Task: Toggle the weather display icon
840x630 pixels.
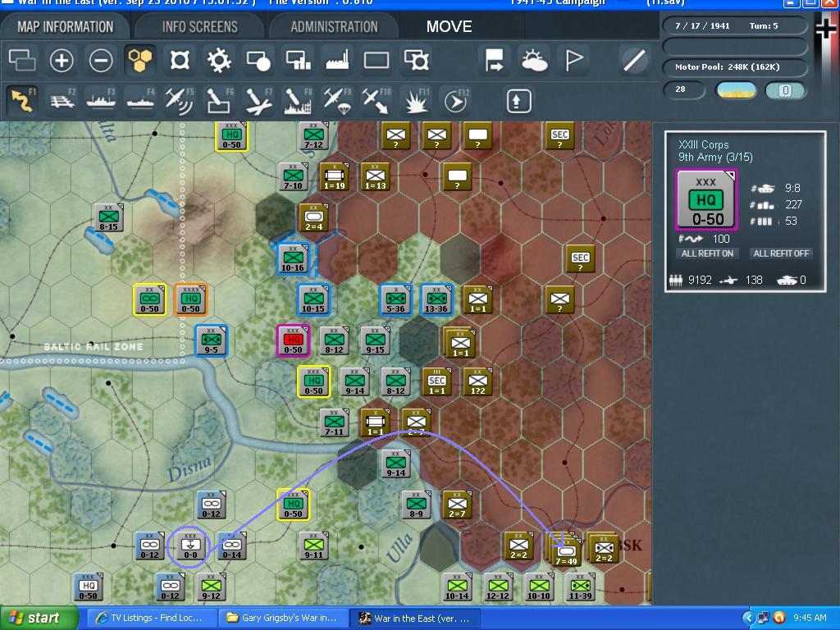Action: pyautogui.click(x=533, y=60)
